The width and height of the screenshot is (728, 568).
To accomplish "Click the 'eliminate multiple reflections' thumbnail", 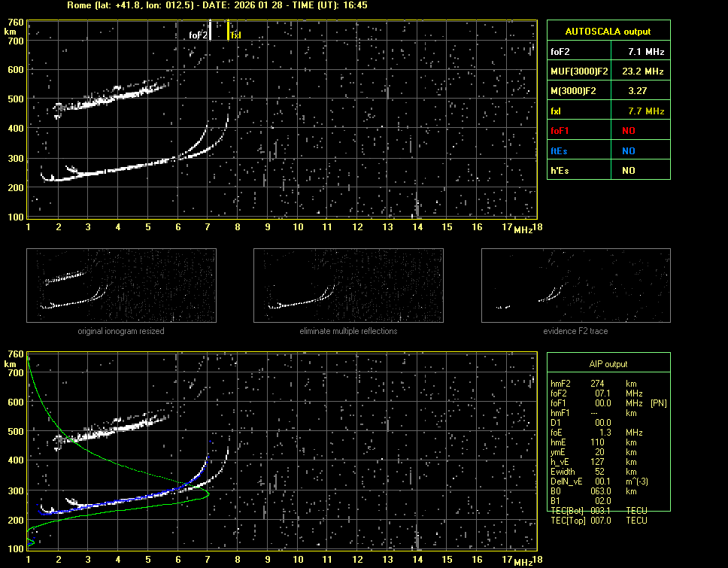I will click(x=348, y=286).
